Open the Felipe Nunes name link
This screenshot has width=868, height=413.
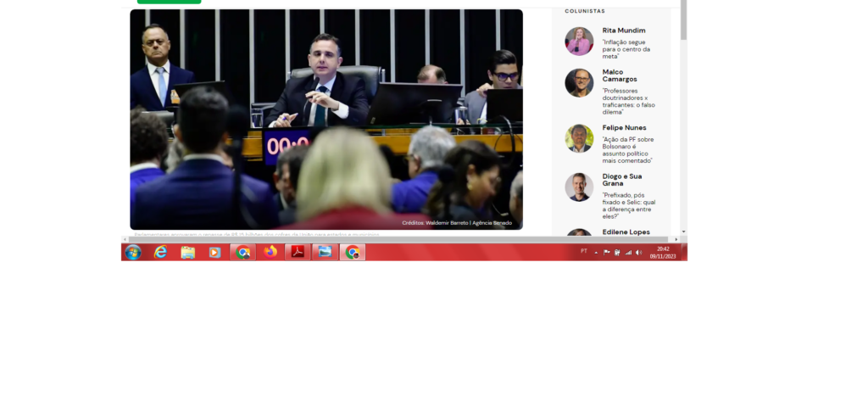tap(625, 128)
